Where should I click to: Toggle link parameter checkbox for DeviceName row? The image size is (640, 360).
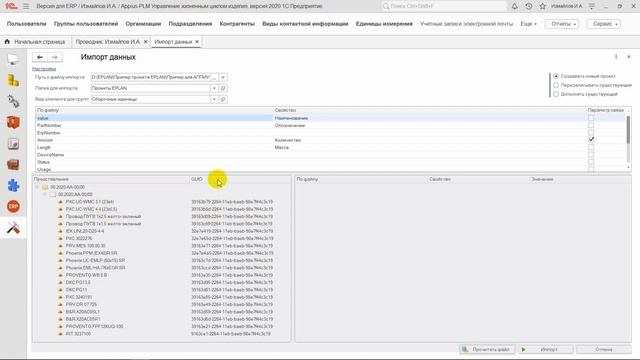click(x=591, y=155)
